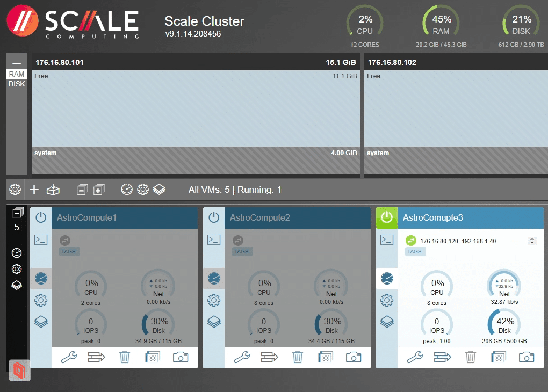Click the Scale Computing logo
This screenshot has height=392, width=548.
[73, 21]
